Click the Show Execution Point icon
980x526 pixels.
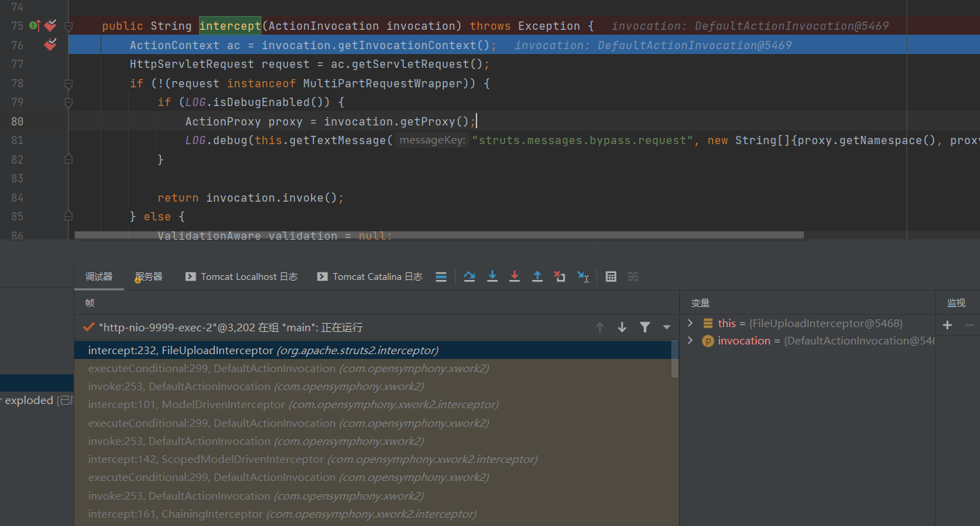441,277
